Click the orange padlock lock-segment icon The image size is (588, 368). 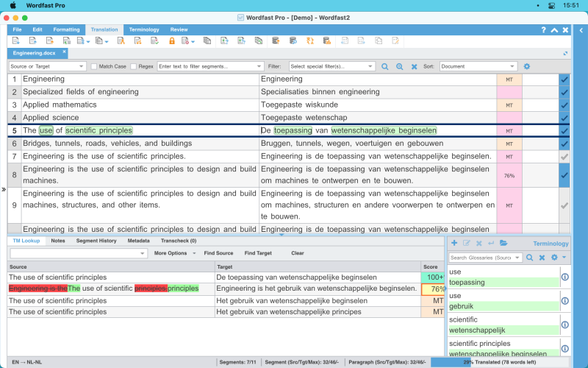click(x=172, y=41)
